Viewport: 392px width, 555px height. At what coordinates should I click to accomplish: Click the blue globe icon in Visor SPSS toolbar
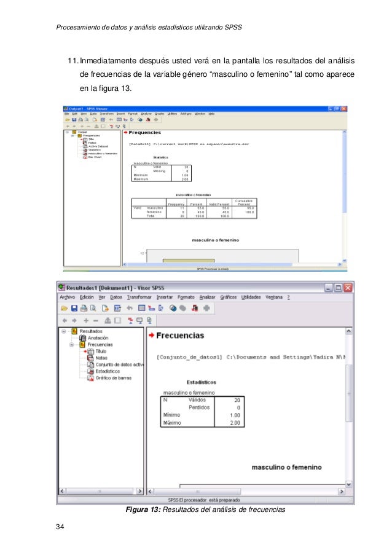(173, 309)
